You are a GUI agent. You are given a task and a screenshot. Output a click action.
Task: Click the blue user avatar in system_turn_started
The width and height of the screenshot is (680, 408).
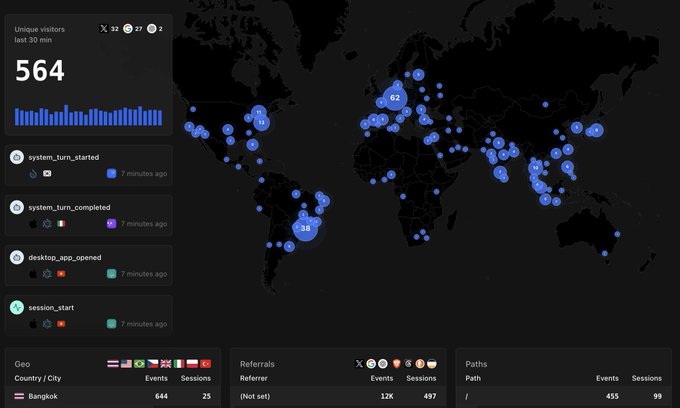tap(111, 173)
